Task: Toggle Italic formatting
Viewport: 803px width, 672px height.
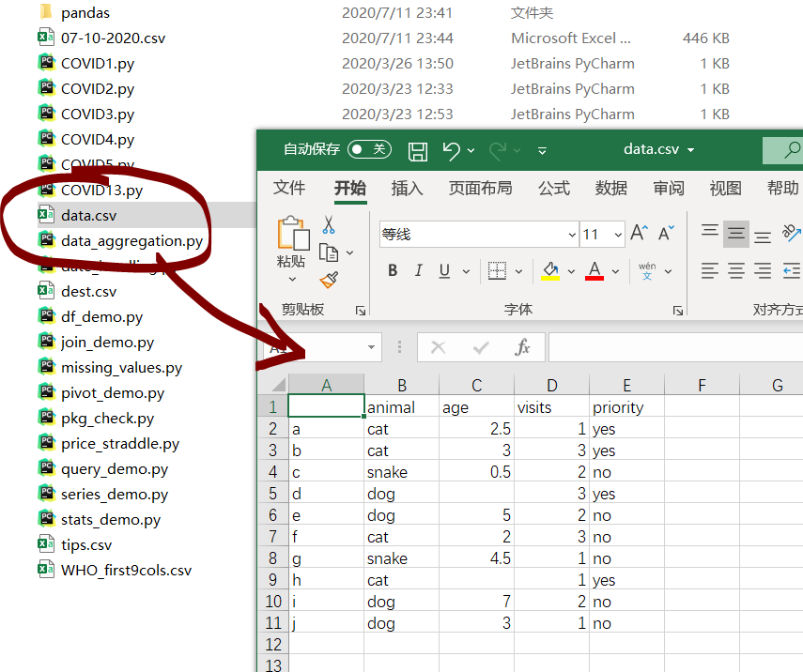Action: tap(418, 270)
